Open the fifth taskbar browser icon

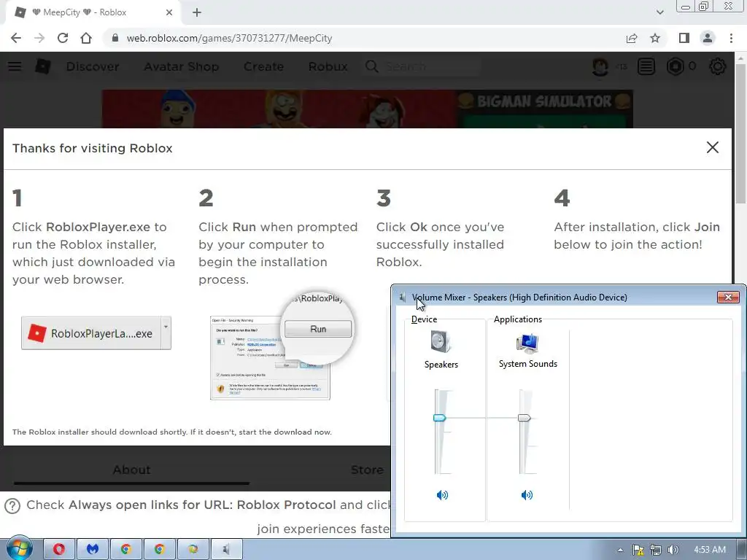pos(193,549)
